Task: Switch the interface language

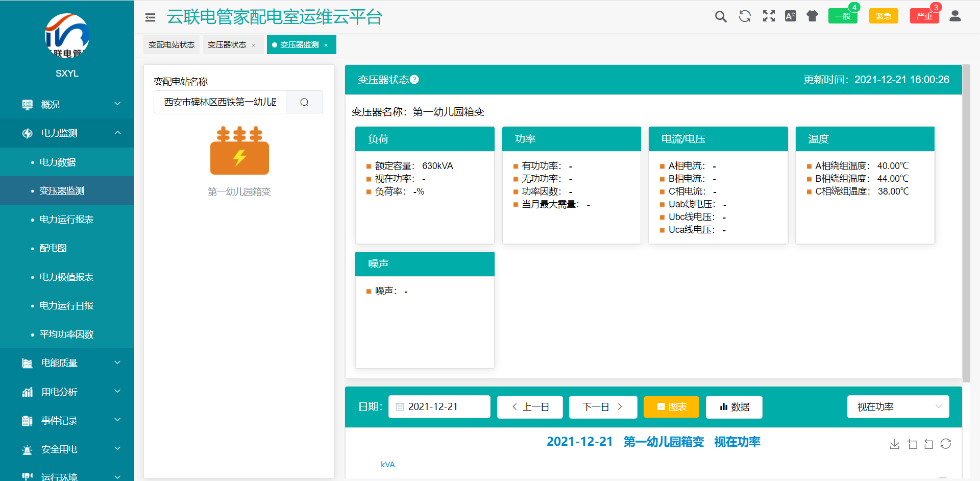Action: coord(791,16)
